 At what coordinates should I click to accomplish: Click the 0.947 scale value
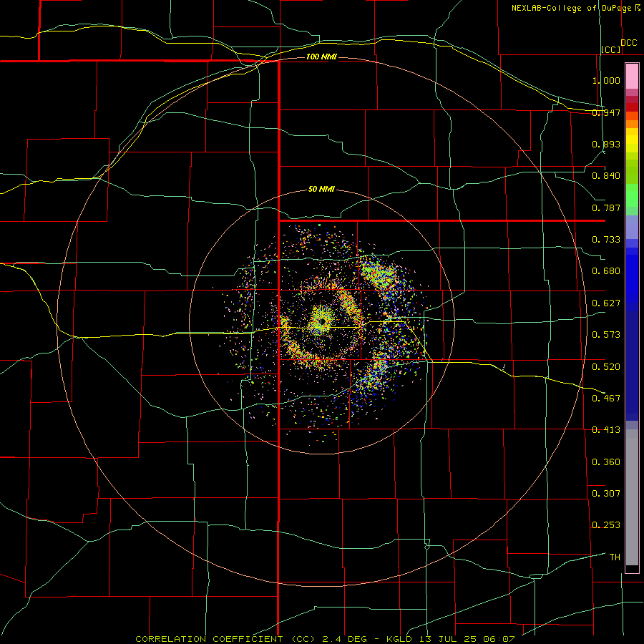point(606,112)
